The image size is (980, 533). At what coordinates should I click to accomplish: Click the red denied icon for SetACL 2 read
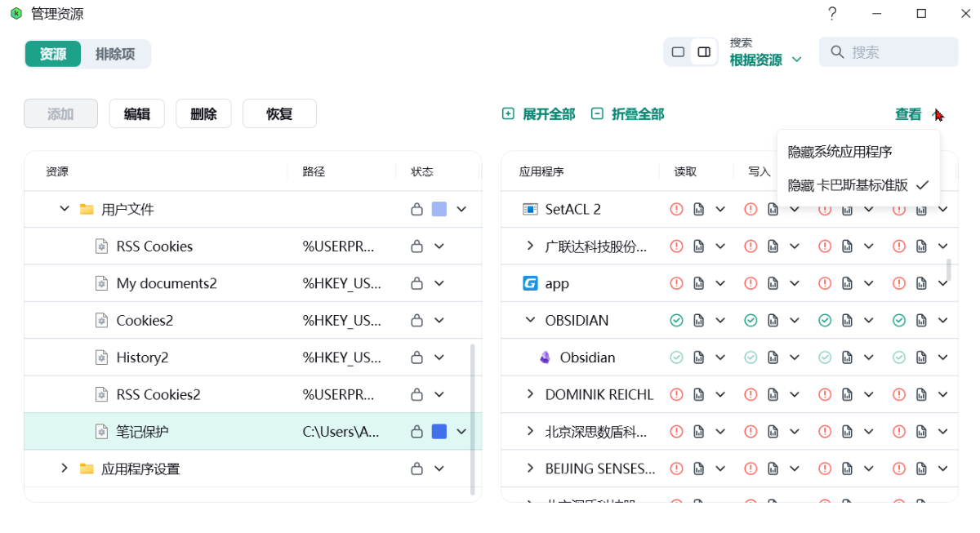point(676,210)
